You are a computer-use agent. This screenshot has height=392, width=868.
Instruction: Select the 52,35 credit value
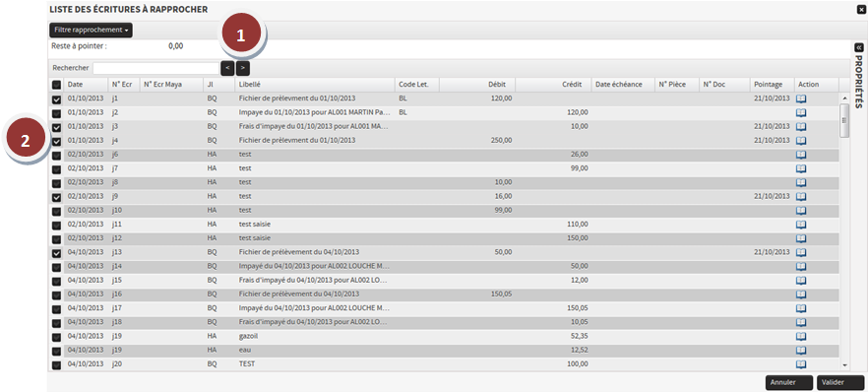[x=579, y=336]
